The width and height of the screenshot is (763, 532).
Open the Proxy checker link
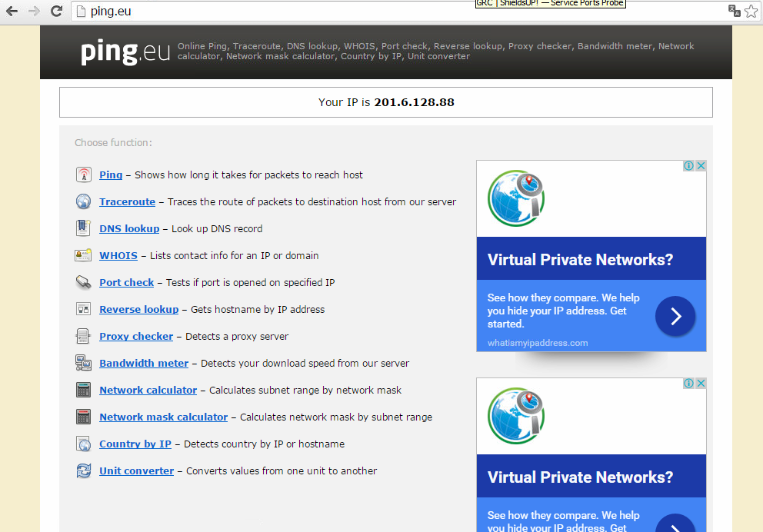(136, 336)
